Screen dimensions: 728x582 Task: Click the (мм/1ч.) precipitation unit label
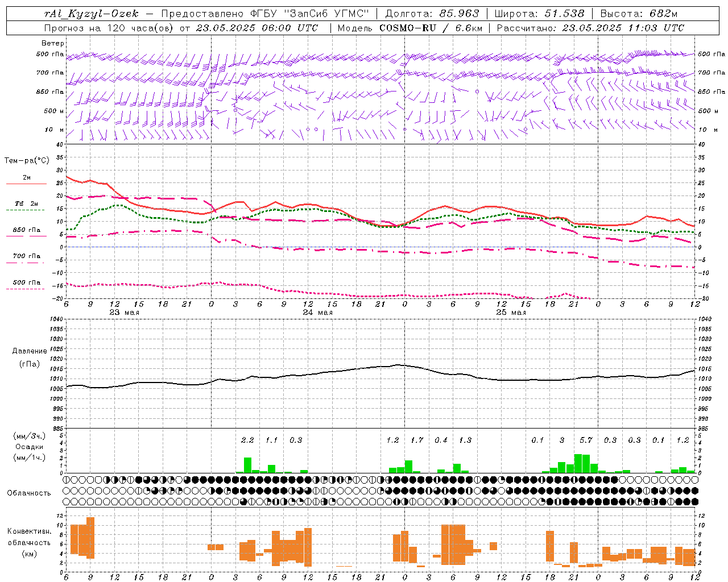[30, 458]
